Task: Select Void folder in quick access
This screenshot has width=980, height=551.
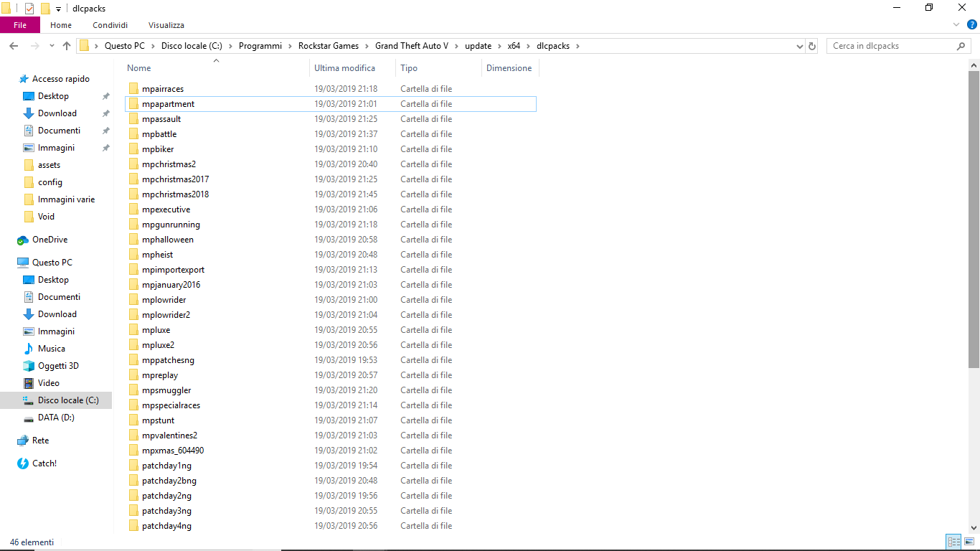Action: coord(46,217)
